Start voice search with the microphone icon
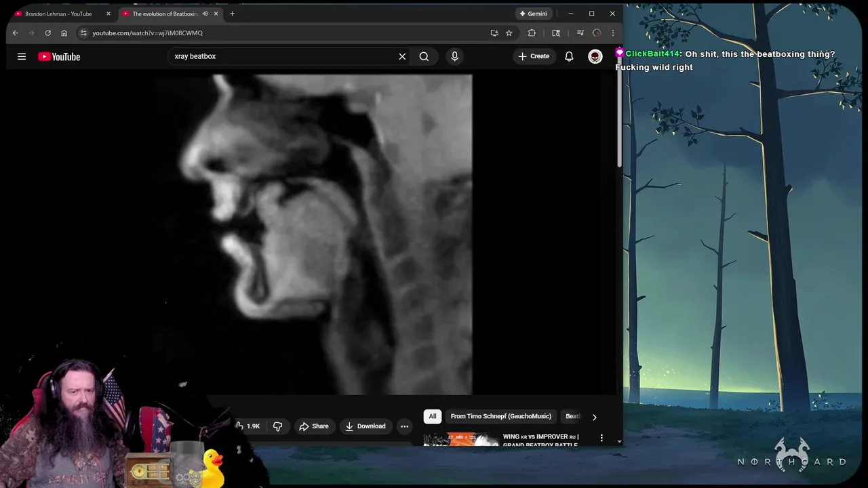 [x=454, y=56]
